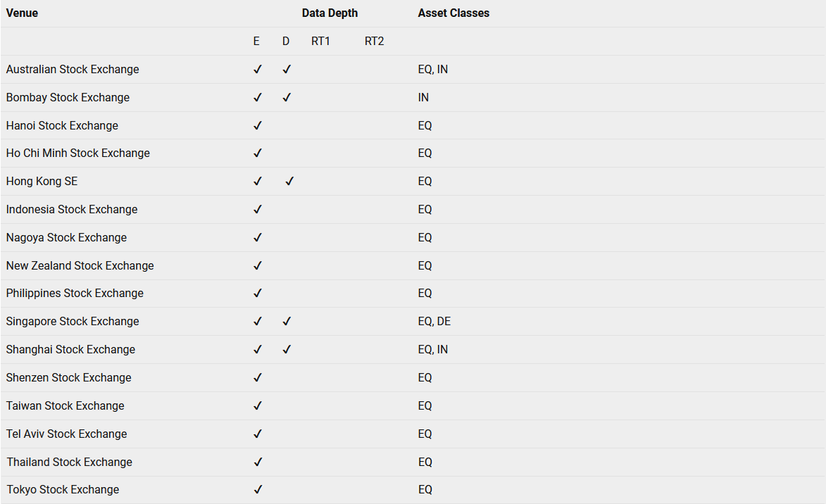This screenshot has width=826, height=504.
Task: Click the 'IN' asset class for Bombay
Action: (423, 97)
